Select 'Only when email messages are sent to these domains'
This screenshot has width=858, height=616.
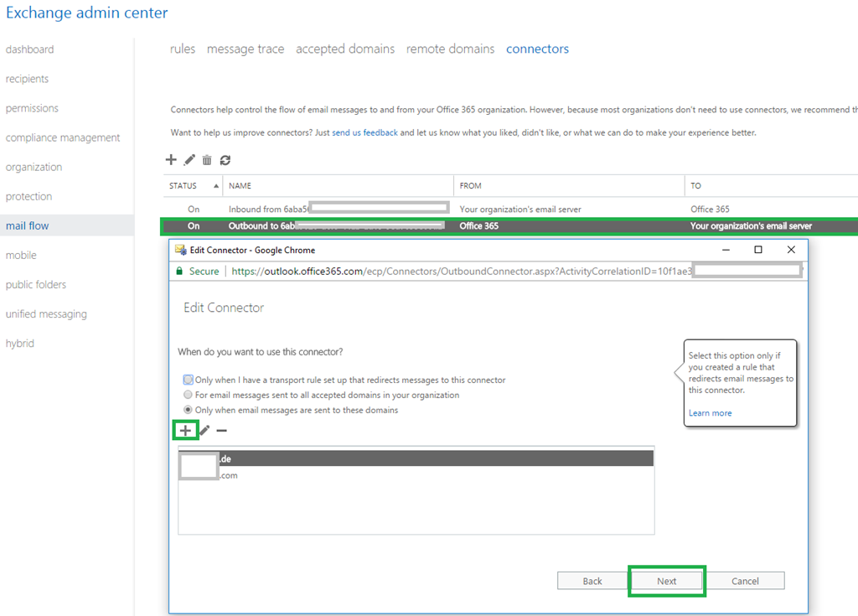[x=189, y=410]
